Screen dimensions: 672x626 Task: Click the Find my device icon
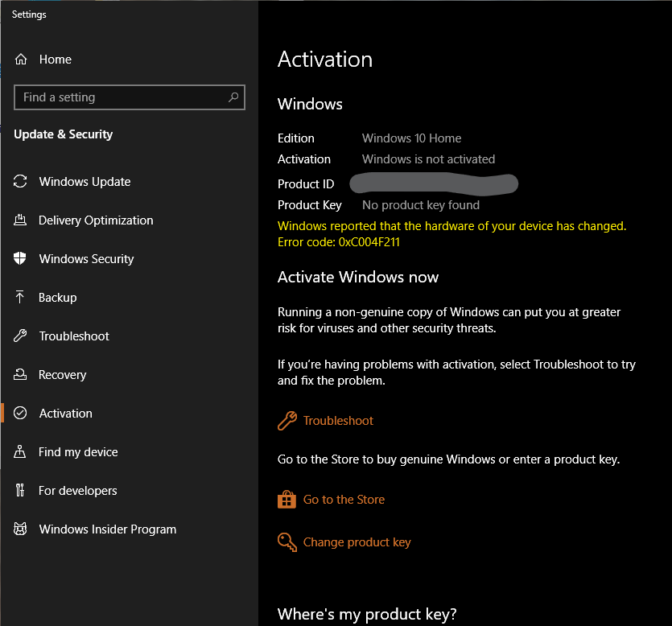[x=19, y=451]
